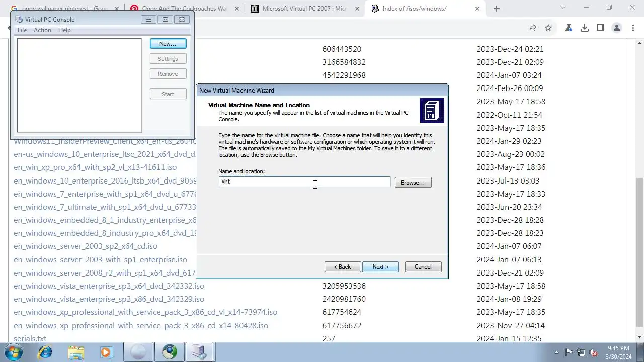
Task: Open Action menu in Virtual PC Console
Action: pyautogui.click(x=42, y=30)
